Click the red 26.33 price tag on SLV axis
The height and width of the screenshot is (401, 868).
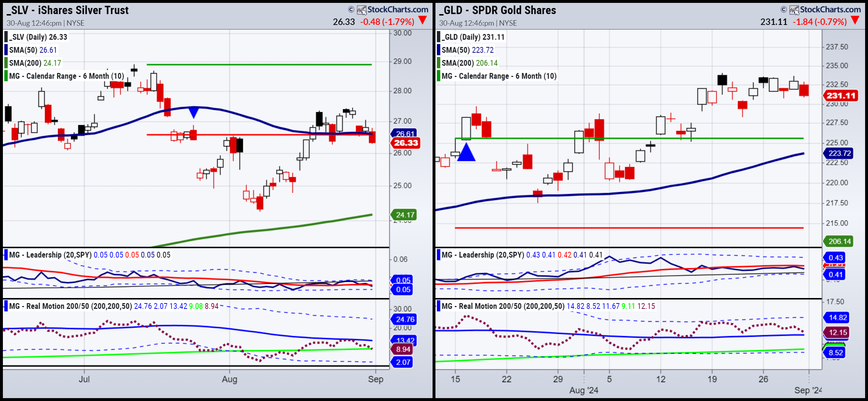pos(405,143)
